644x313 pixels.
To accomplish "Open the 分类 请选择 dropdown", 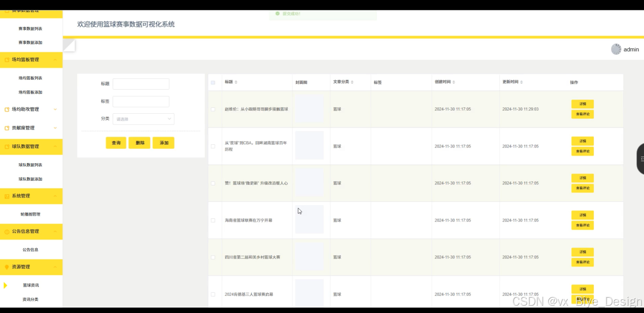I will coord(144,119).
